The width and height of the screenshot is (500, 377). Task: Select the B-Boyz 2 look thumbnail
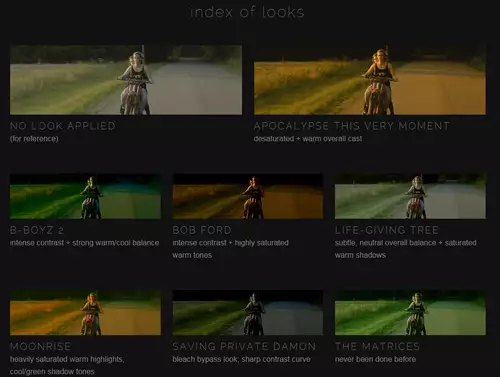click(x=85, y=196)
